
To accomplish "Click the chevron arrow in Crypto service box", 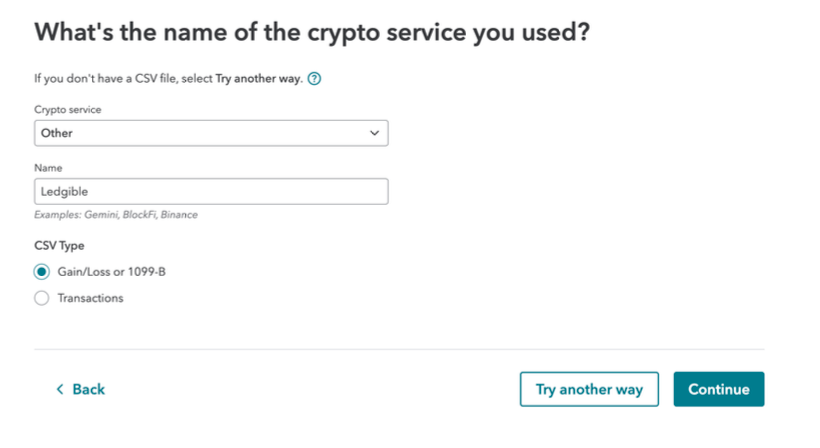I will point(374,133).
